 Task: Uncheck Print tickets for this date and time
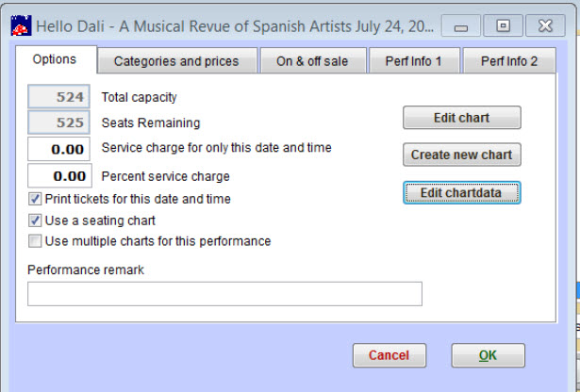click(x=35, y=199)
